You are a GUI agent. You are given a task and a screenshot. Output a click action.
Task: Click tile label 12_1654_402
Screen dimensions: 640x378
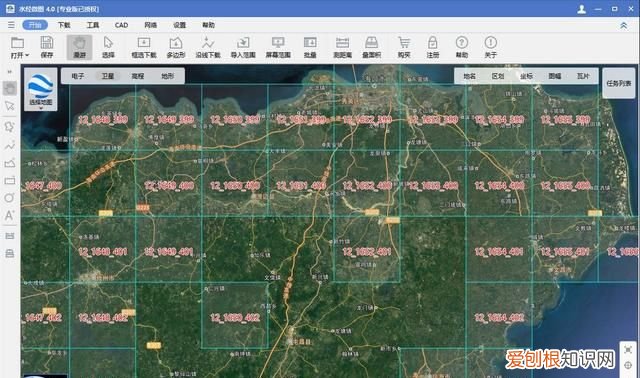[x=499, y=318]
